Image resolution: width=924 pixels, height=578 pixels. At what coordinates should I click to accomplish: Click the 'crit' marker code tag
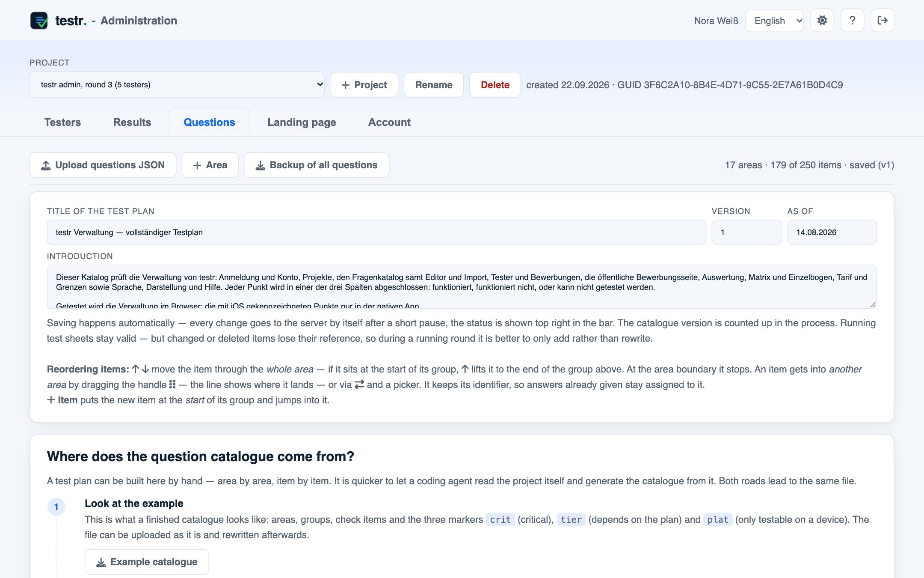click(x=500, y=520)
